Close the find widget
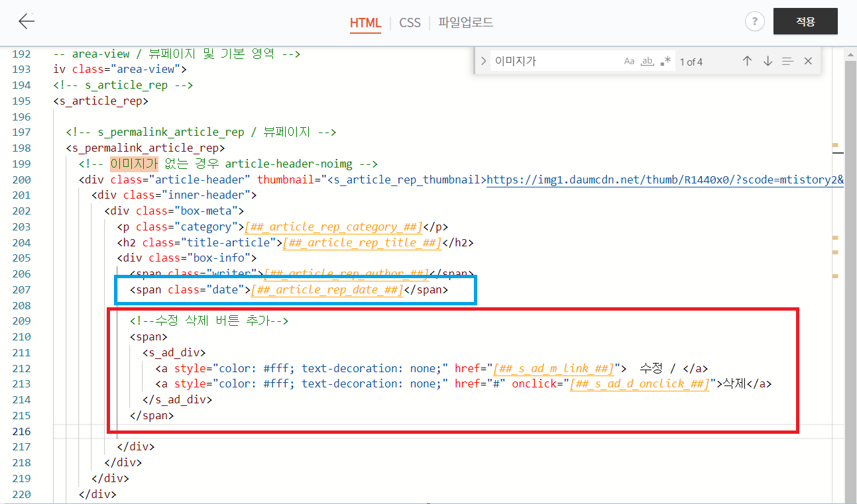This screenshot has height=504, width=857. point(808,61)
